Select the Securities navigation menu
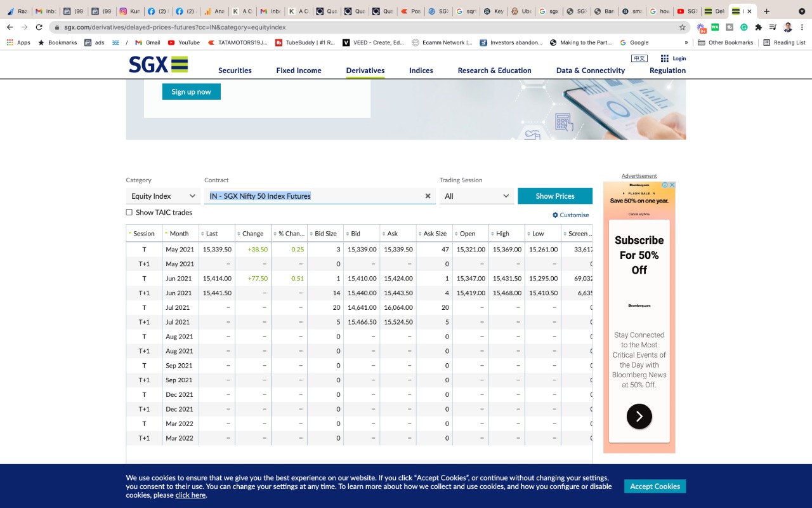Viewport: 812px width, 508px height. [x=235, y=70]
